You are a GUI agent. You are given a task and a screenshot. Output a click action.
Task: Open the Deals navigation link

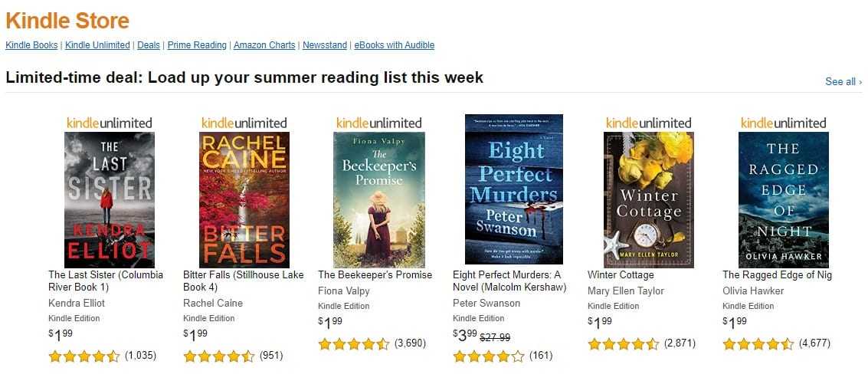pyautogui.click(x=149, y=45)
